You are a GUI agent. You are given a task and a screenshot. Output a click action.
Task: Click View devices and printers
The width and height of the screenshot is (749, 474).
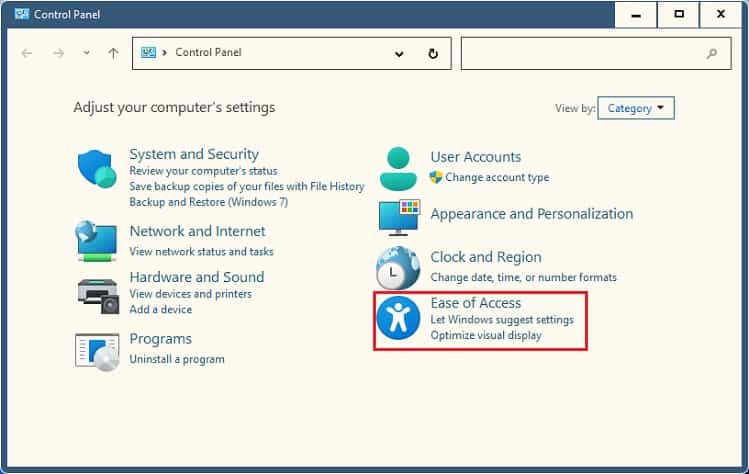190,294
